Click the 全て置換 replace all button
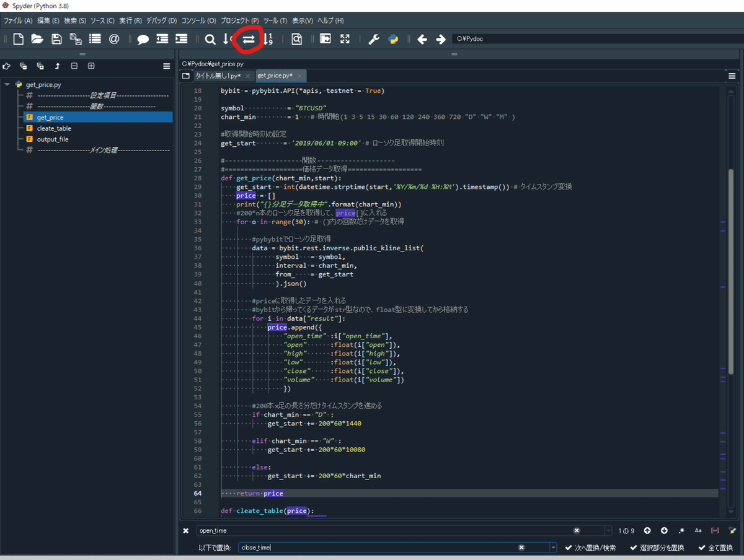Screen dimensions: 744x560 coord(716,548)
